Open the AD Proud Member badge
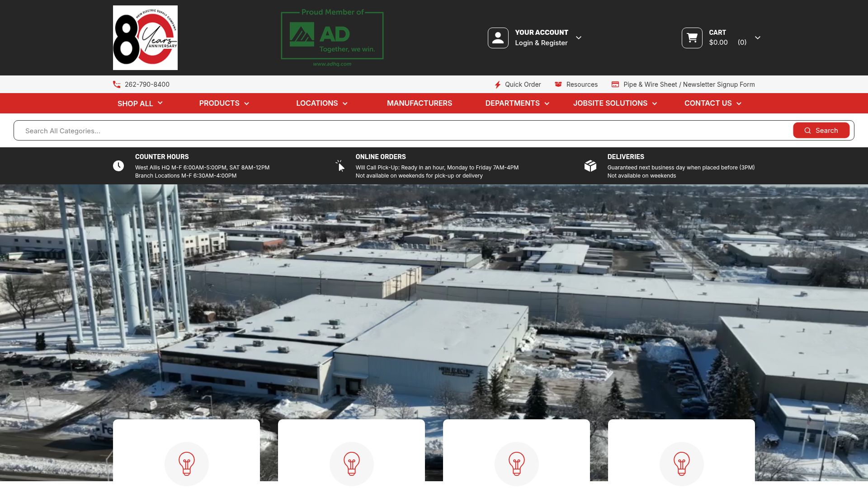Image resolution: width=868 pixels, height=488 pixels. point(332,38)
